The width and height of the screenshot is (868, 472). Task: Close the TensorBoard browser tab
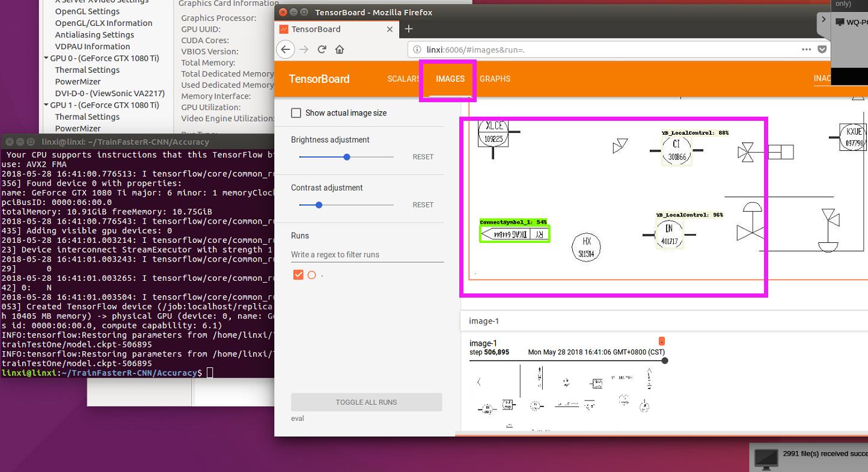tap(390, 29)
